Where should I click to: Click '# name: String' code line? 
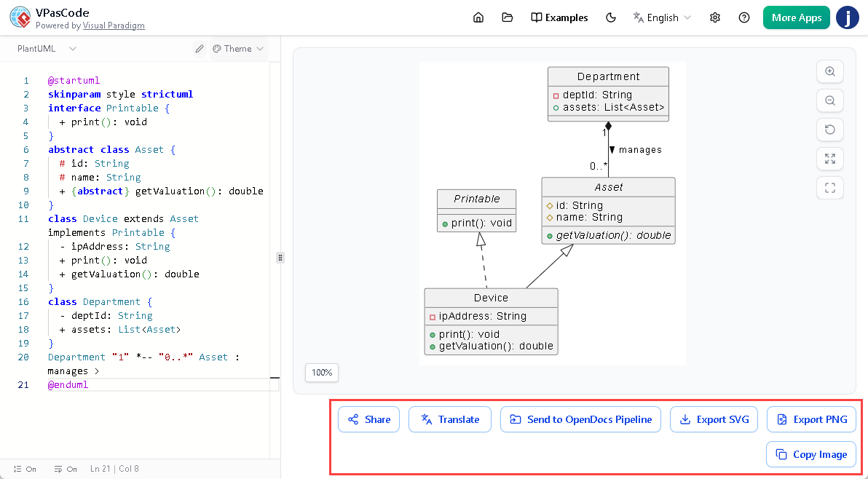(x=100, y=178)
